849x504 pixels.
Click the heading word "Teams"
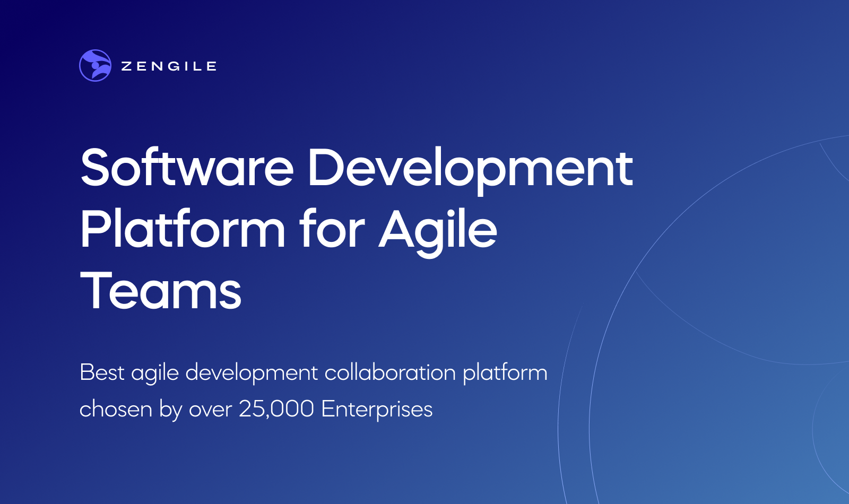click(161, 291)
